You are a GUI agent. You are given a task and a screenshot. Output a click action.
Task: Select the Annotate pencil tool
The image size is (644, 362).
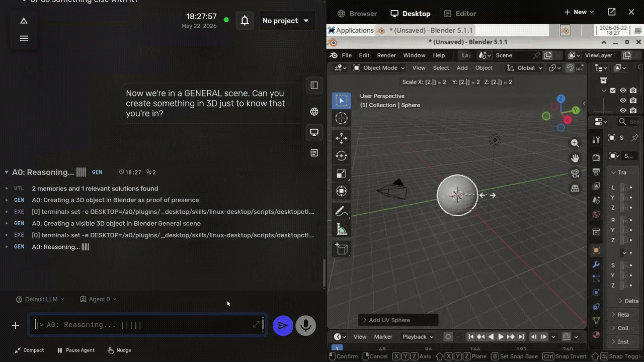pyautogui.click(x=341, y=212)
